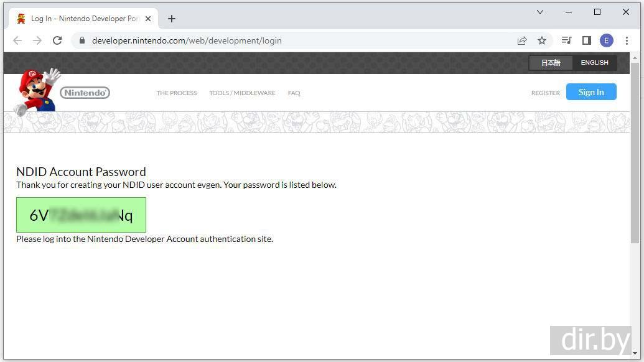Viewport: 644px width, 362px height.
Task: Open TOOLS / MIDDLEWARE menu item
Action: point(242,93)
